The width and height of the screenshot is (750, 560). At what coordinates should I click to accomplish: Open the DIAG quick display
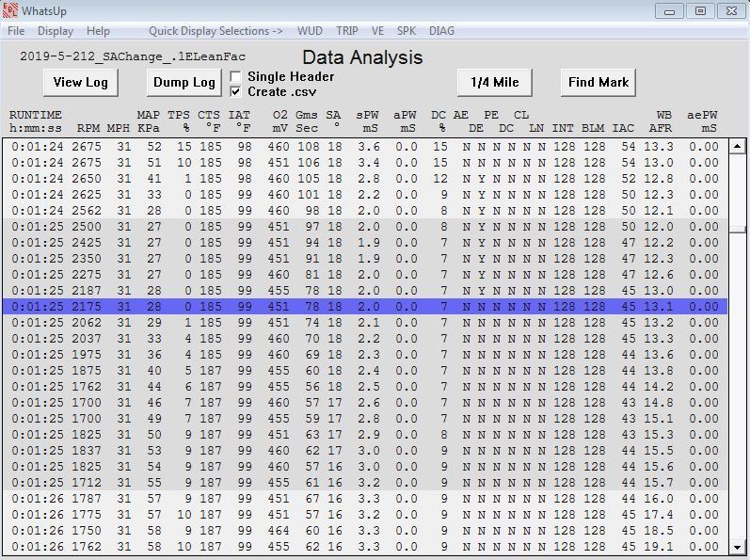pos(441,31)
